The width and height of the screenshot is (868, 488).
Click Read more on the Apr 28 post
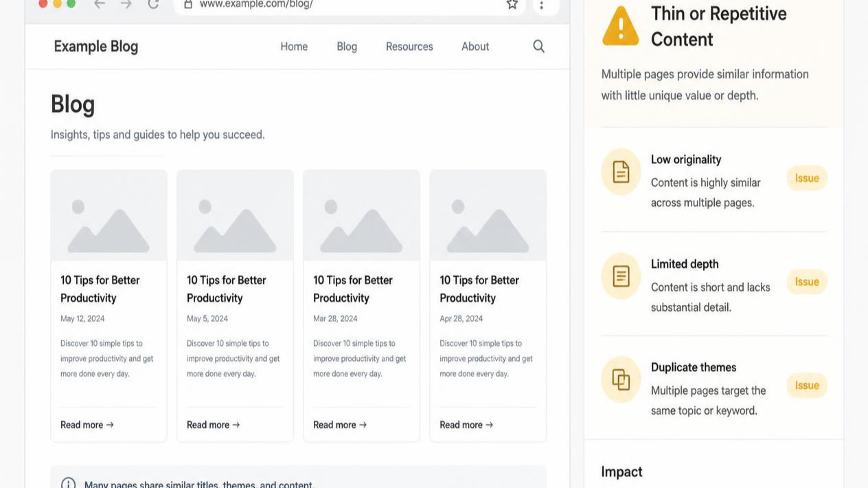(466, 425)
